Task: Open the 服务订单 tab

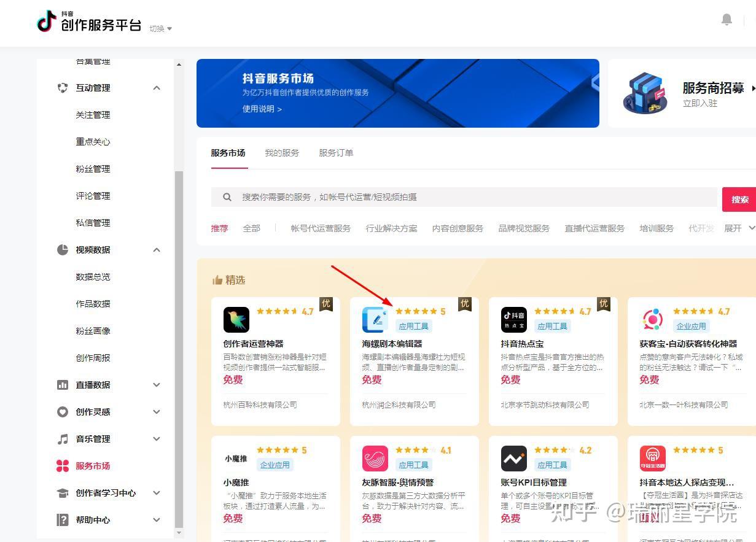Action: click(335, 153)
